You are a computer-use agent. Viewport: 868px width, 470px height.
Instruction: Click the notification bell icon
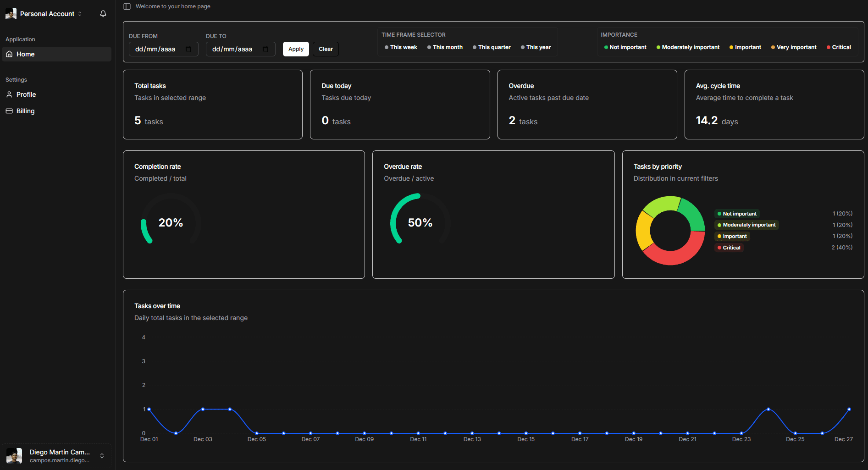(103, 14)
